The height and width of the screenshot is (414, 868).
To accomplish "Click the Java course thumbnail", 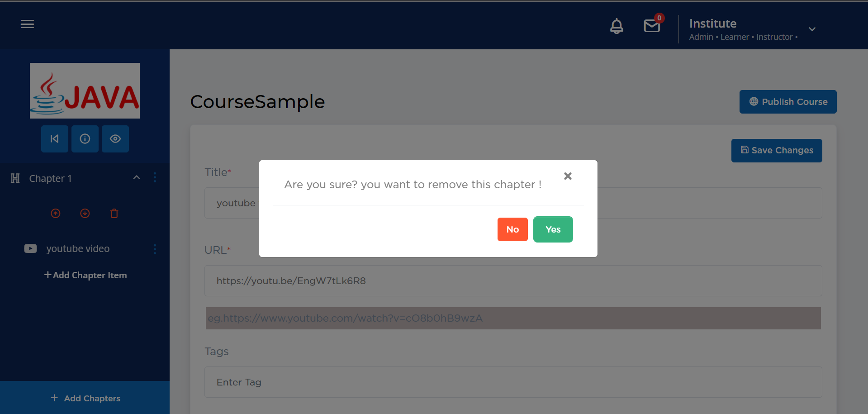I will tap(85, 90).
